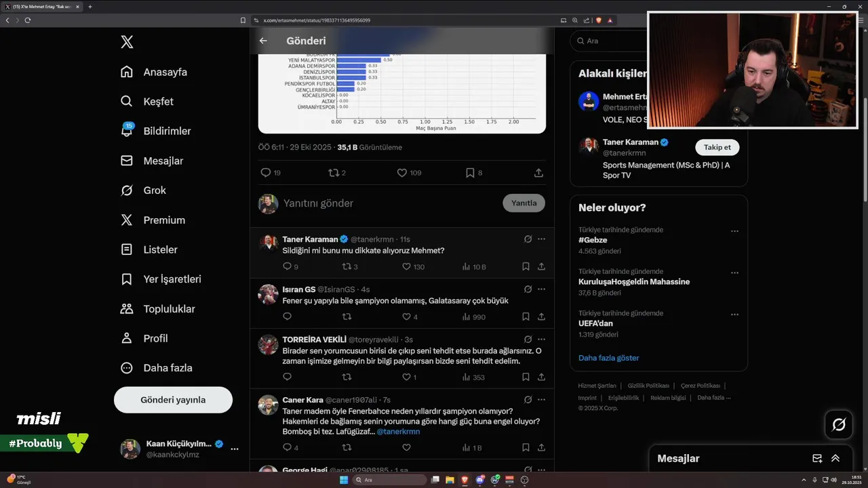Reply to Caner Kara's comment
This screenshot has height=488, width=868.
tap(287, 447)
